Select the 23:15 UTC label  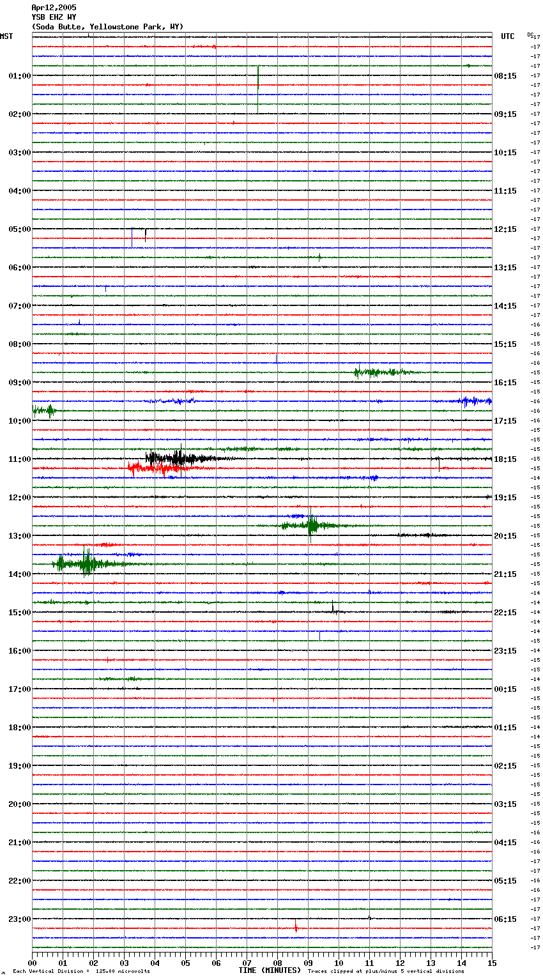click(x=505, y=651)
